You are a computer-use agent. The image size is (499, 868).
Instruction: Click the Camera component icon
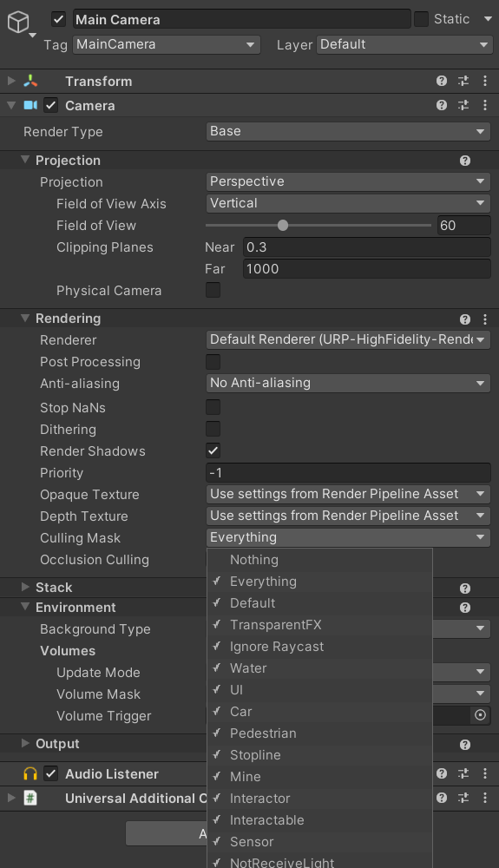tap(30, 105)
